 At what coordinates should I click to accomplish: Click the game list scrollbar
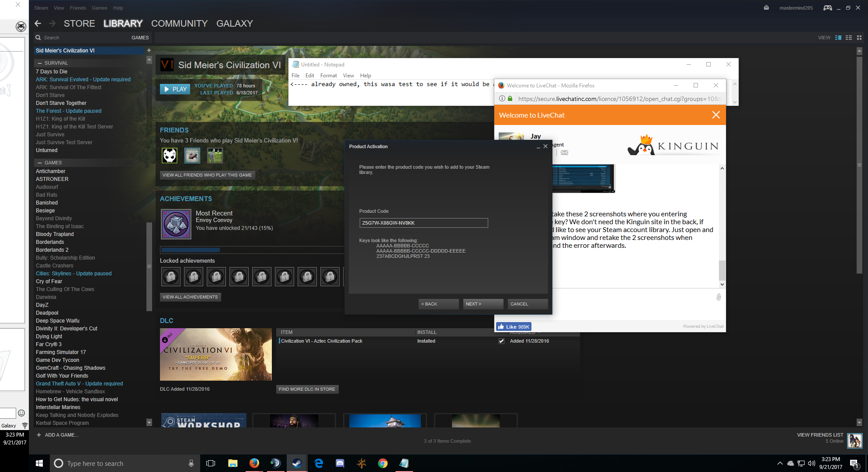click(149, 267)
